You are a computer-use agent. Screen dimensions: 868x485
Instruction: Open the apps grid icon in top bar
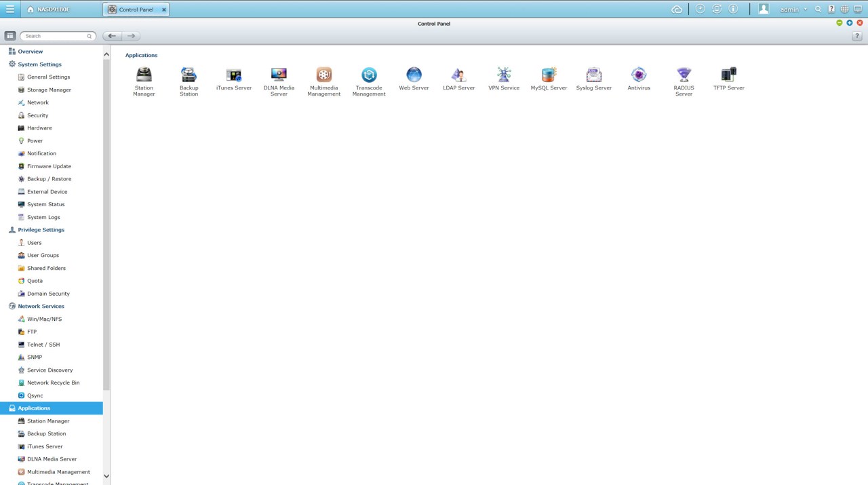[x=844, y=9]
